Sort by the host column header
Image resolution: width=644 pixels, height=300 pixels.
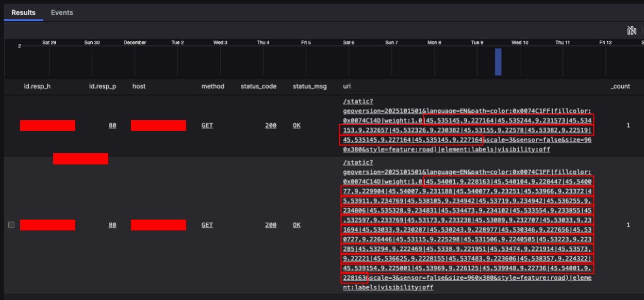coord(139,87)
